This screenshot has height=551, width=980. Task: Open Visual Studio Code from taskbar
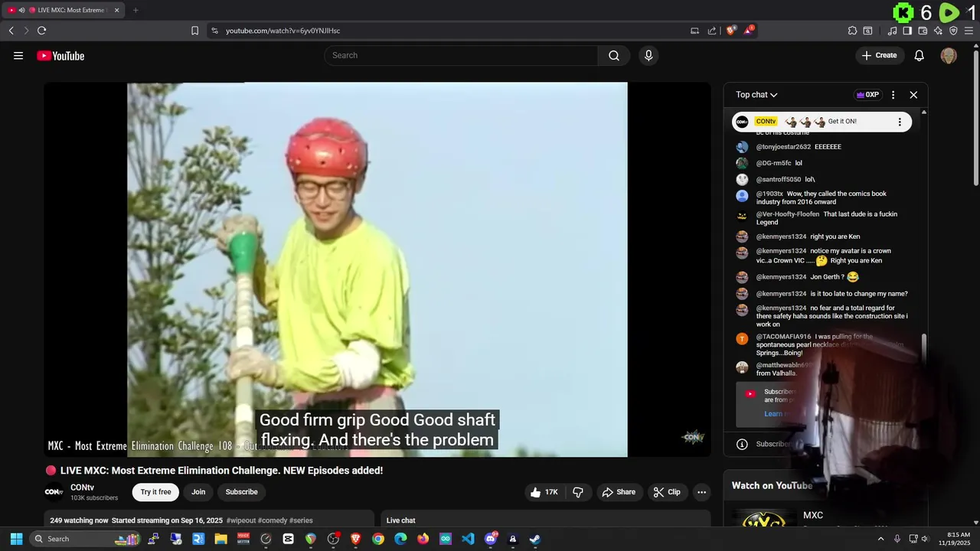pyautogui.click(x=468, y=539)
